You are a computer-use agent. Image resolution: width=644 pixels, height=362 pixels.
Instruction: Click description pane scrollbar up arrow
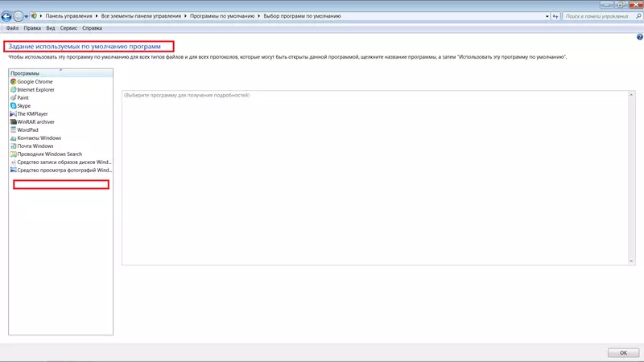631,95
